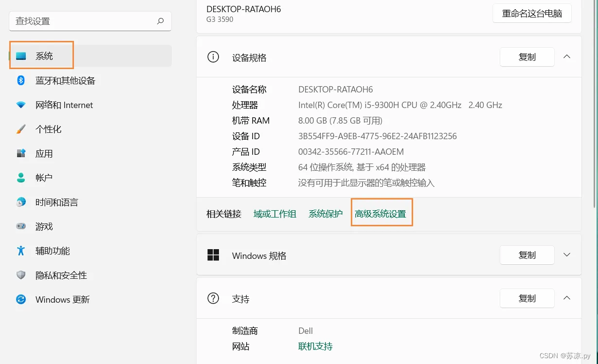Image resolution: width=598 pixels, height=364 pixels.
Task: Click the G3 3590 model text
Action: click(220, 19)
